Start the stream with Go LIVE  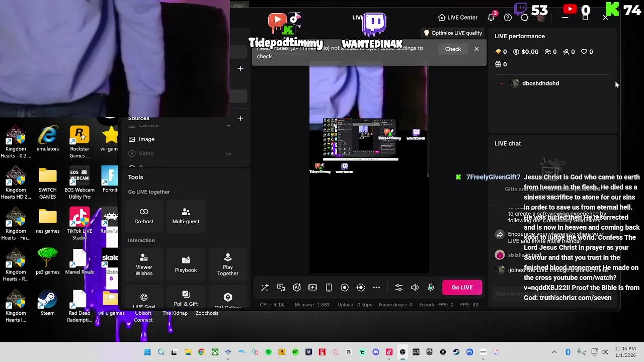(462, 288)
